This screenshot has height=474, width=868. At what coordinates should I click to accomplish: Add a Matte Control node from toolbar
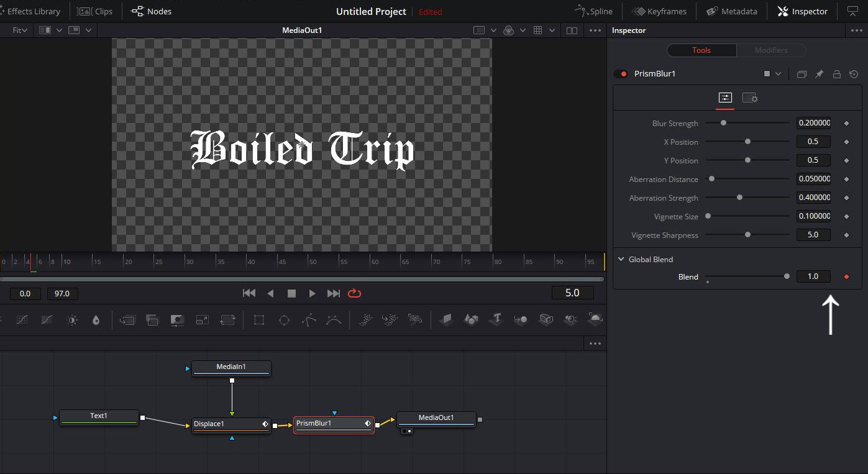(x=177, y=320)
